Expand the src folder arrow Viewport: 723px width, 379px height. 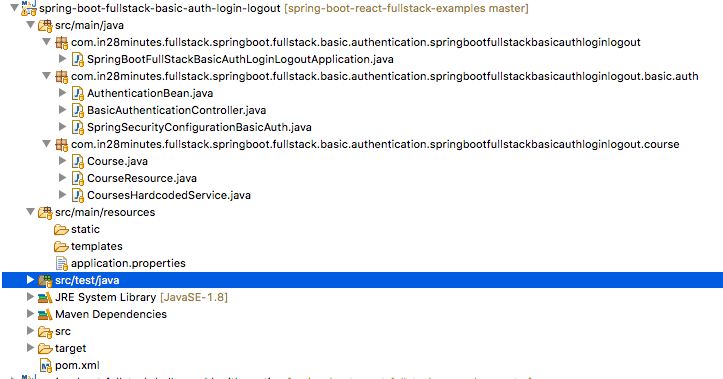30,331
